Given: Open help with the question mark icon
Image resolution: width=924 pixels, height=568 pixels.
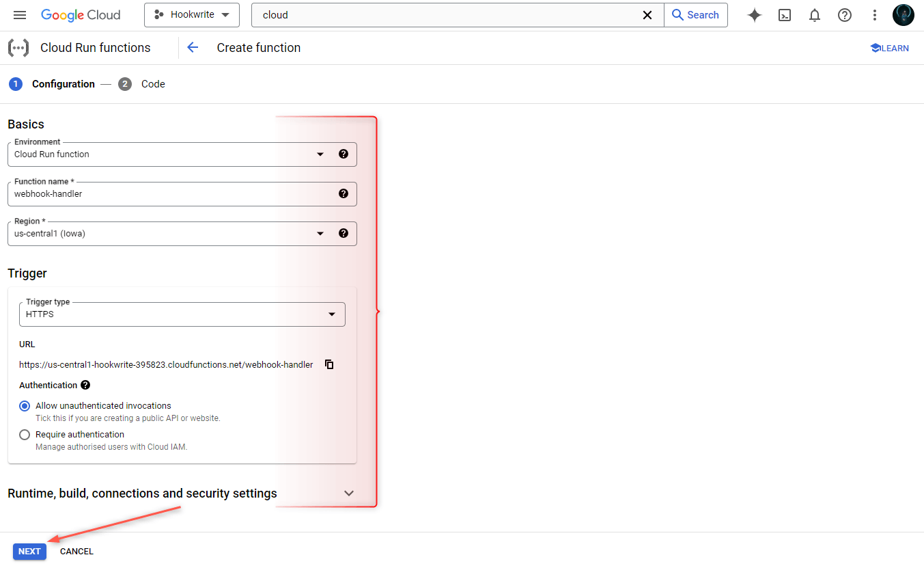Looking at the screenshot, I should pos(844,14).
